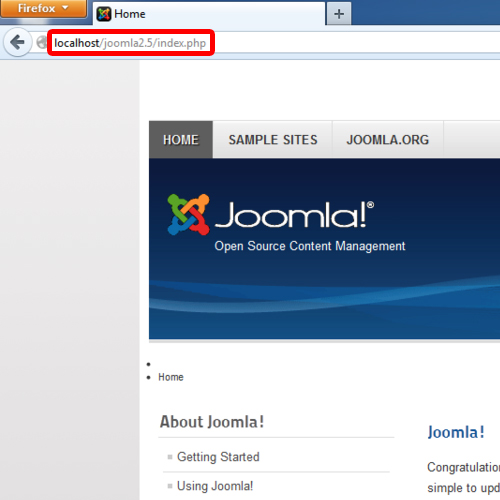Open the SAMPLE SITES menu item
500x500 pixels.
(x=273, y=140)
